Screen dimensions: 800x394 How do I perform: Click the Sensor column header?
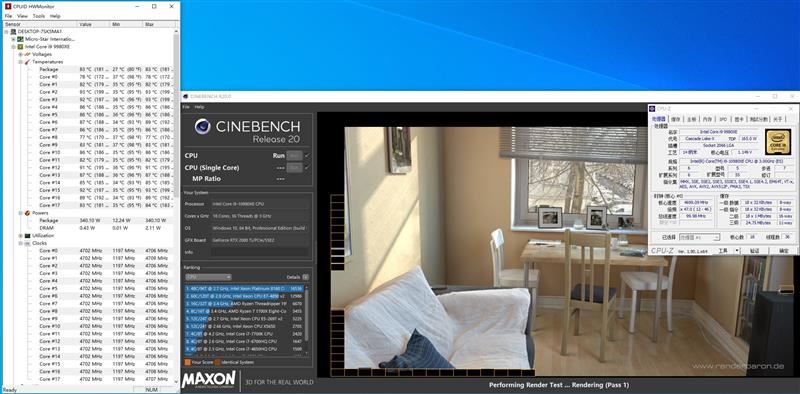[40, 24]
